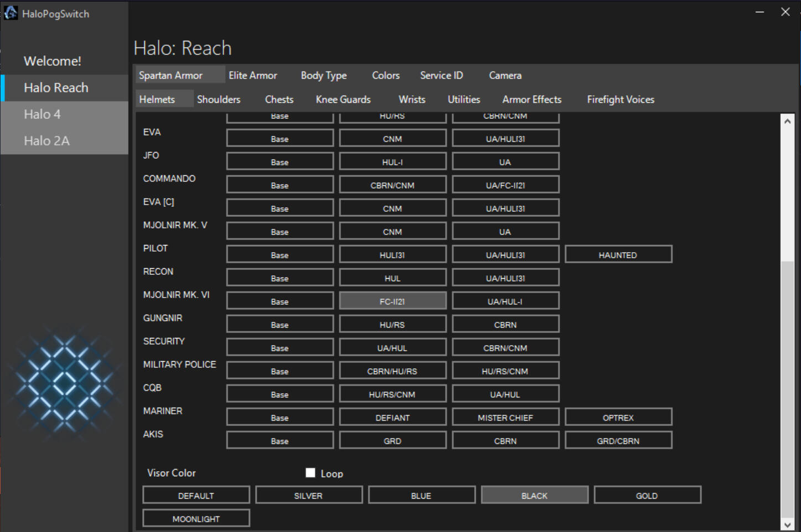Image resolution: width=801 pixels, height=532 pixels.
Task: Choose the HAUNTED Pilot helmet variant
Action: coord(618,255)
